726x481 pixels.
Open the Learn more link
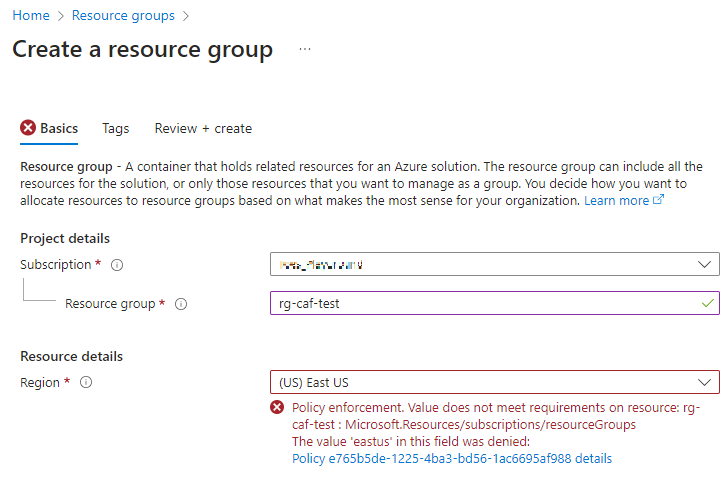coord(616,200)
